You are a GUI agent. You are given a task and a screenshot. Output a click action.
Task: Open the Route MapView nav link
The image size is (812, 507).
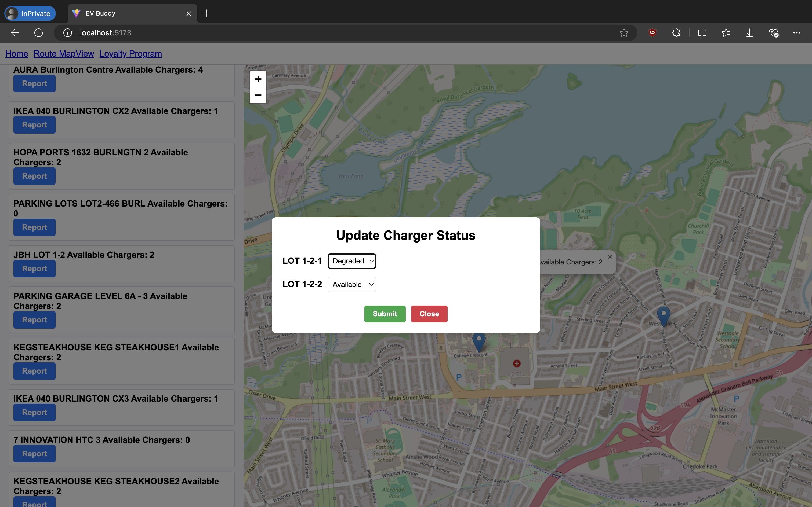click(x=64, y=54)
